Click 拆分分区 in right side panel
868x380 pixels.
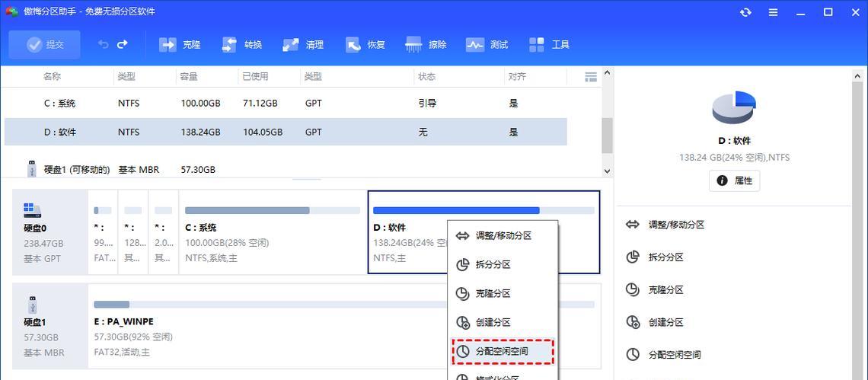655,257
